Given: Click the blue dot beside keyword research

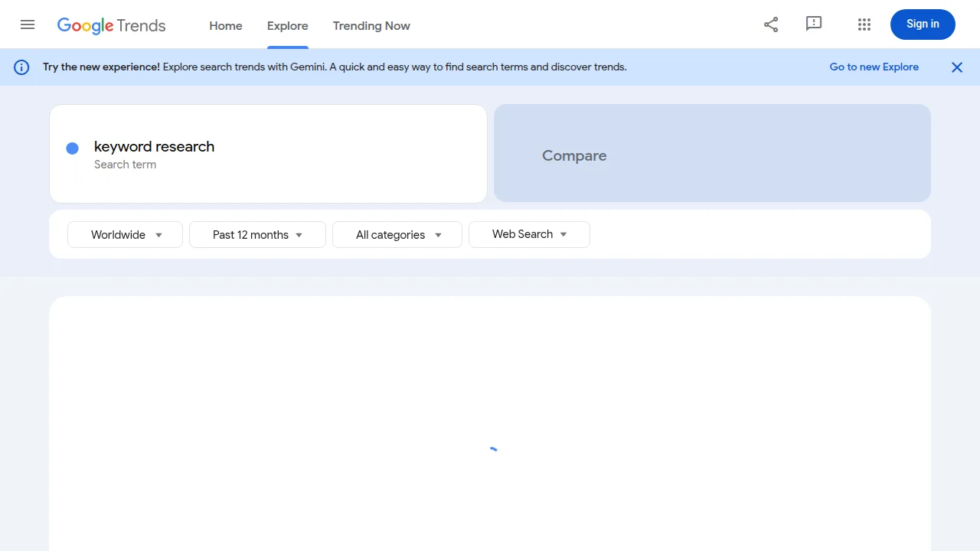Looking at the screenshot, I should click(73, 148).
